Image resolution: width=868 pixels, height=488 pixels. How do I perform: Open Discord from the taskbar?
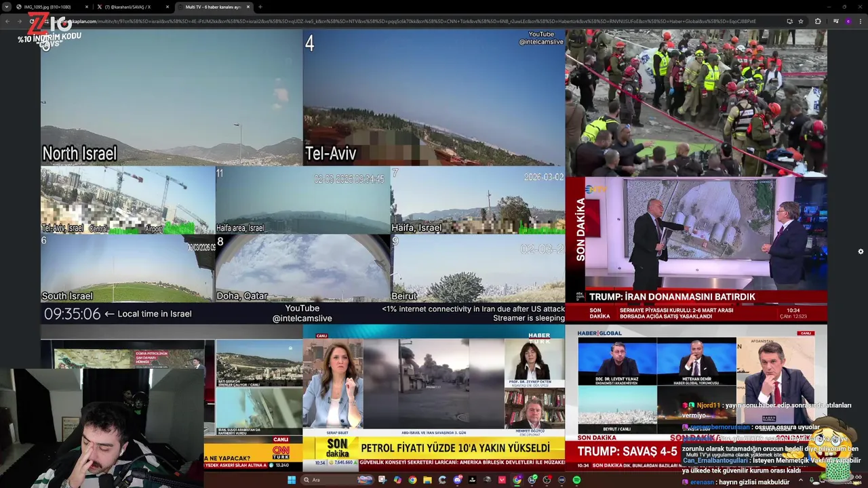tap(458, 480)
